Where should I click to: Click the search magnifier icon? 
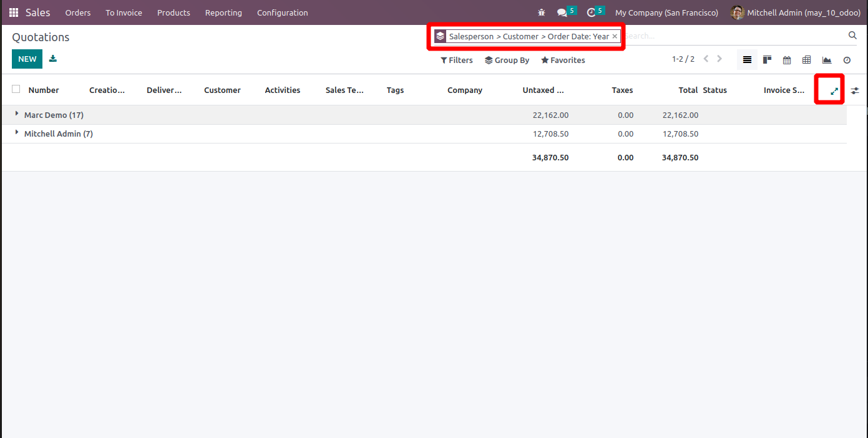[x=852, y=36]
